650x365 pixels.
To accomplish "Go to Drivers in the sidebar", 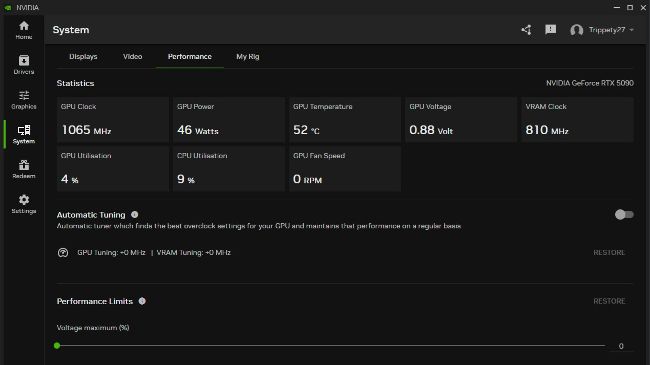I will [x=24, y=65].
